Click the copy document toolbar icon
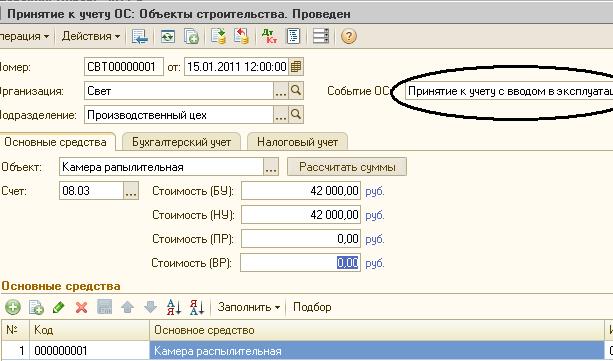613x361 pixels. pyautogui.click(x=191, y=37)
